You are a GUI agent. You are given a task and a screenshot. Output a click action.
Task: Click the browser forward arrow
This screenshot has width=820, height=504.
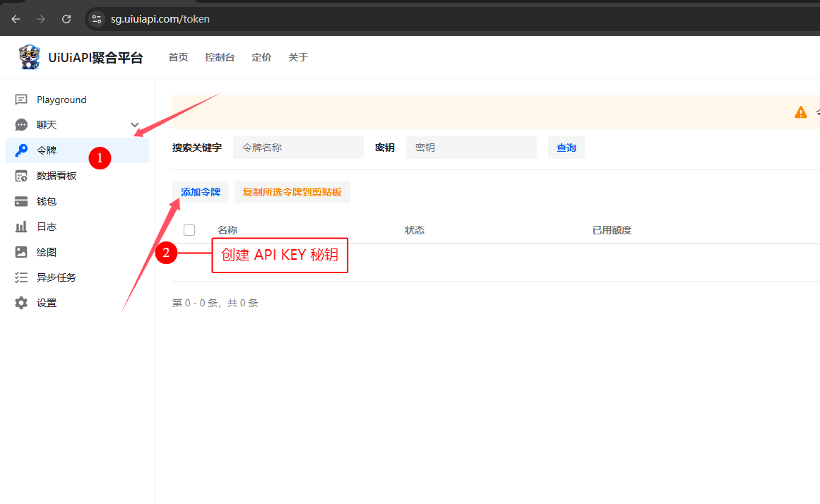pos(41,19)
